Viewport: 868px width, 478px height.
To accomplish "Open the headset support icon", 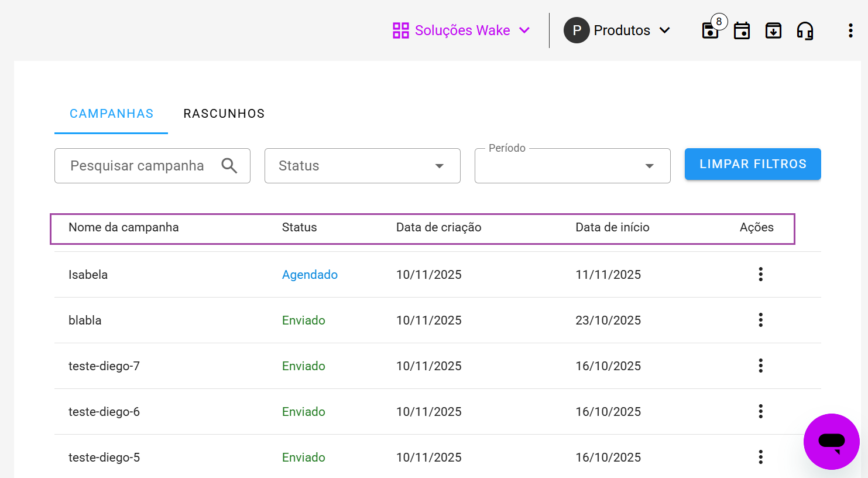I will click(x=805, y=30).
